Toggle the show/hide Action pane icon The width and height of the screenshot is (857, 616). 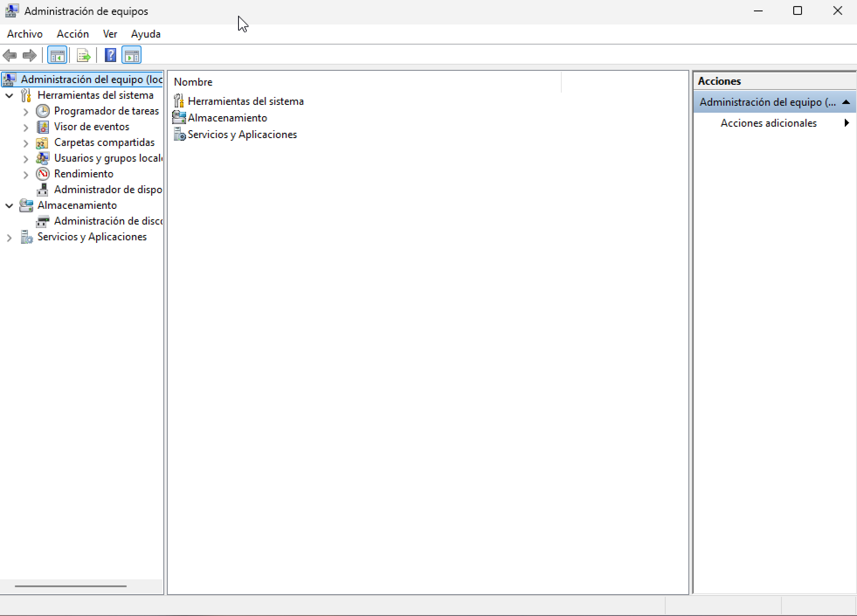click(x=131, y=55)
